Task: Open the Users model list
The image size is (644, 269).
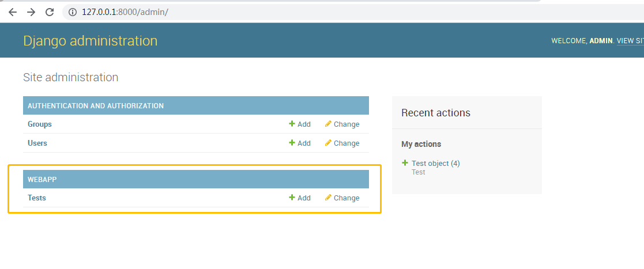Action: (37, 143)
